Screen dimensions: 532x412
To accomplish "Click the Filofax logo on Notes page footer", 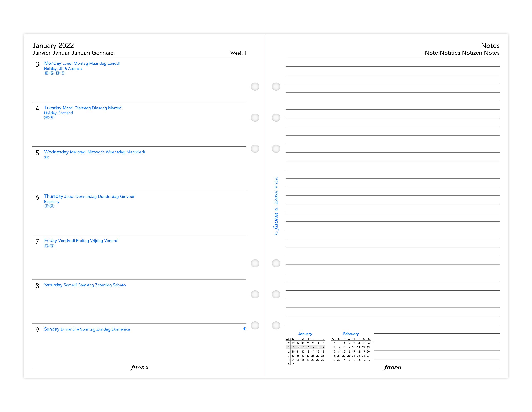I will [x=393, y=367].
